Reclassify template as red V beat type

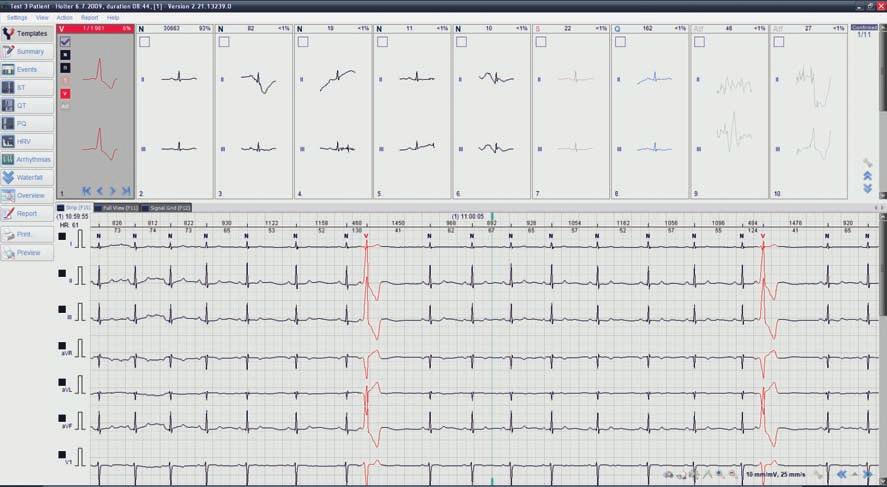click(x=65, y=93)
